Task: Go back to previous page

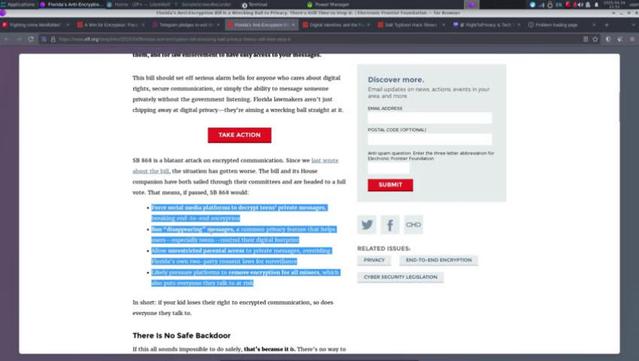Action: click(x=7, y=39)
